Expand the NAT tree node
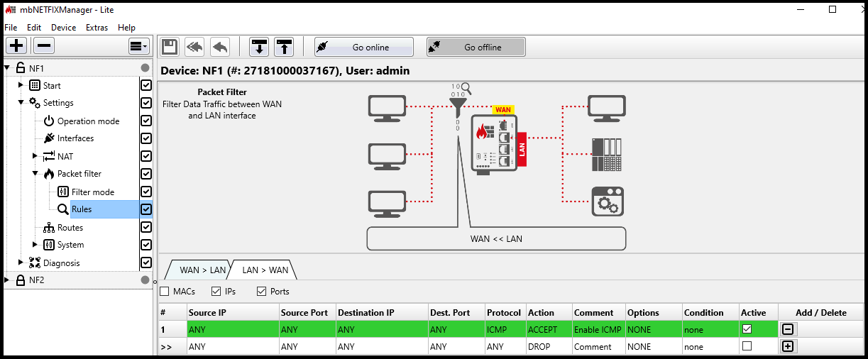Image resolution: width=868 pixels, height=359 pixels. (x=35, y=156)
